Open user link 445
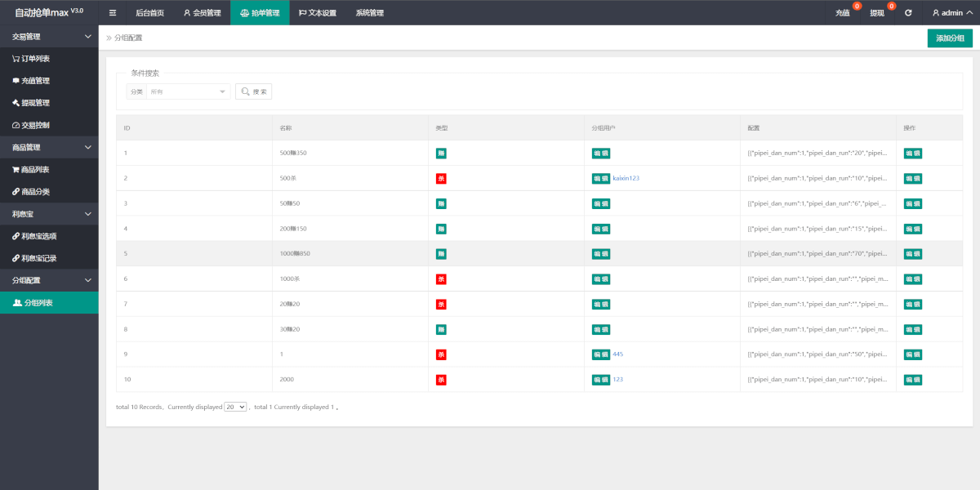The image size is (980, 490). [618, 354]
